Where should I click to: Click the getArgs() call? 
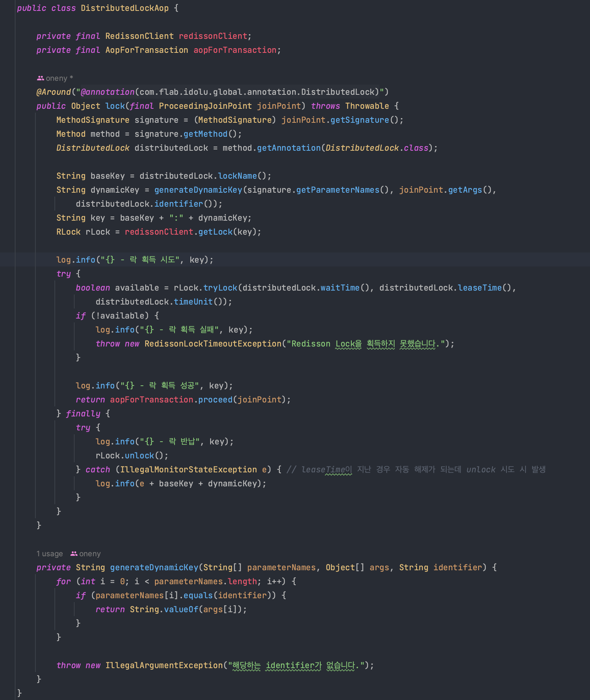click(470, 190)
